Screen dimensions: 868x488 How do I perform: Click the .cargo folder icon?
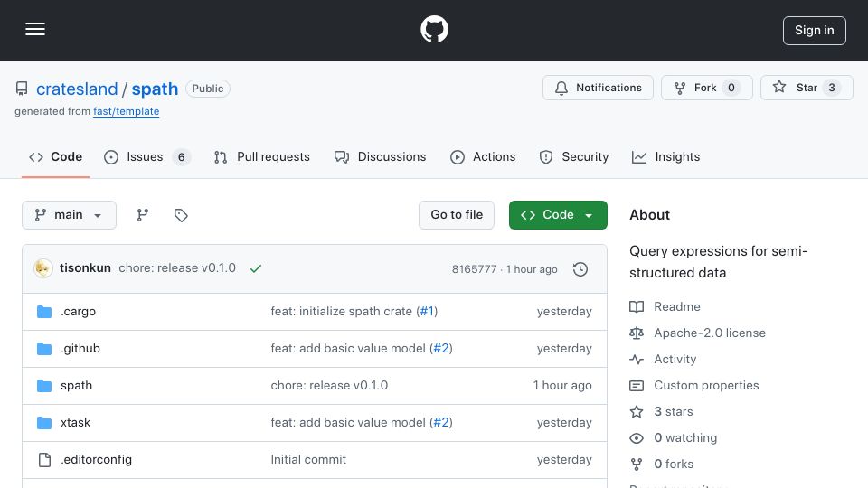click(44, 312)
